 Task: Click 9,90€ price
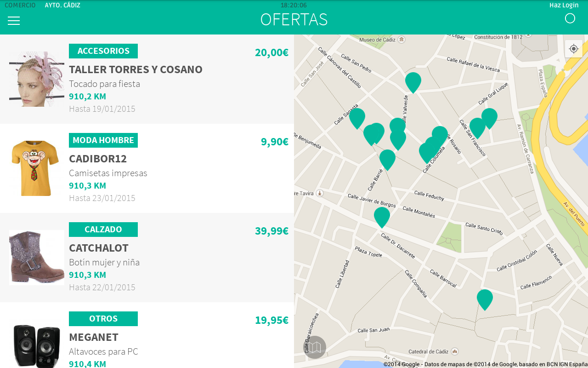click(275, 142)
